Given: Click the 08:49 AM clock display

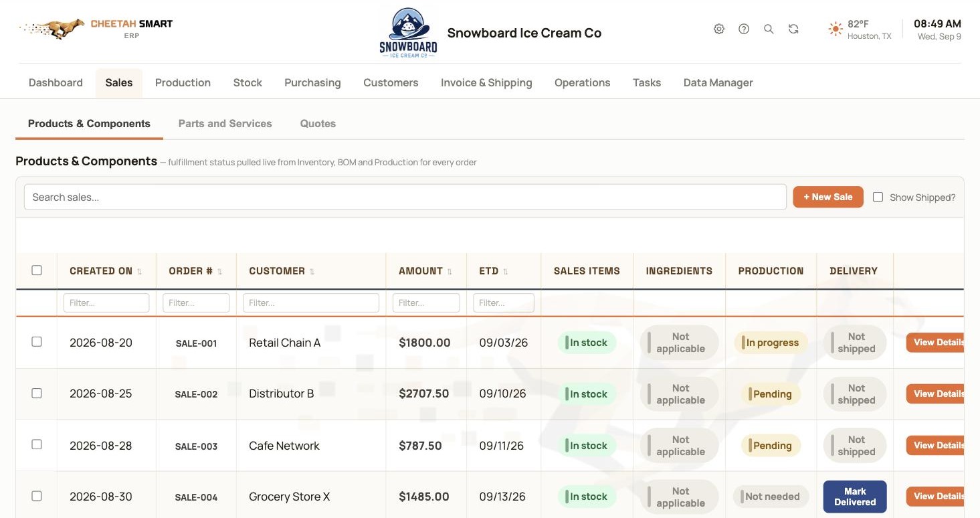Looking at the screenshot, I should click(937, 23).
